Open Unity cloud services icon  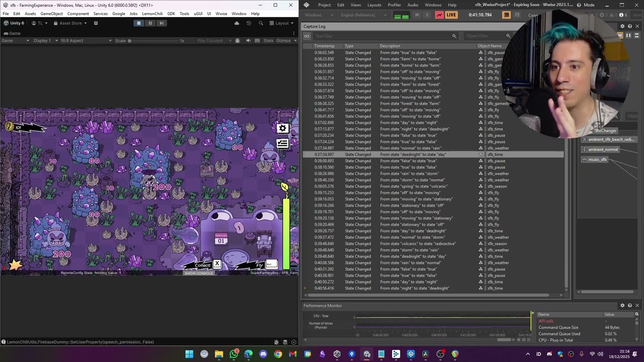(x=237, y=23)
